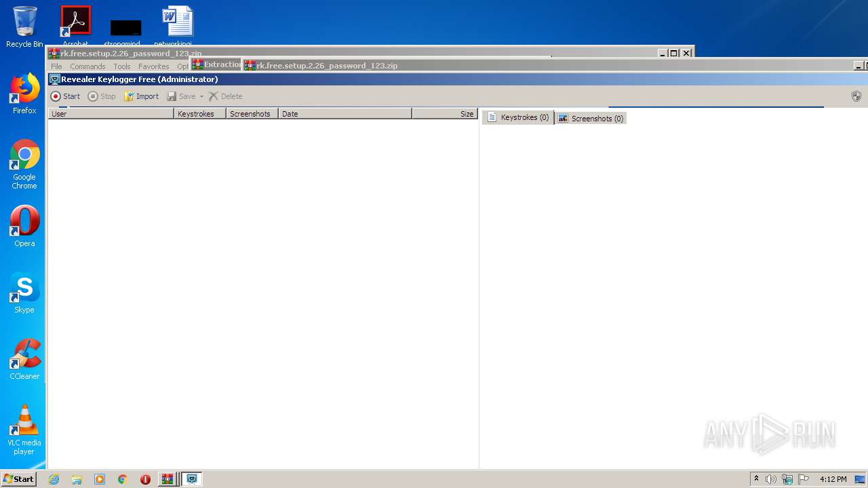Sort the list by User column header
Viewport: 868px width, 488px height.
pos(111,114)
